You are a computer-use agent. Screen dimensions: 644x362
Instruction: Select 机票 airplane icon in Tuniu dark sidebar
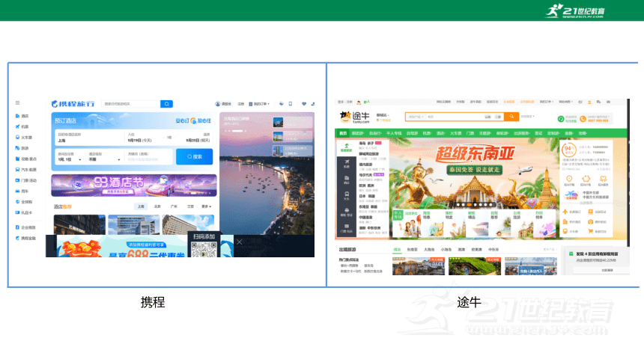click(x=347, y=162)
